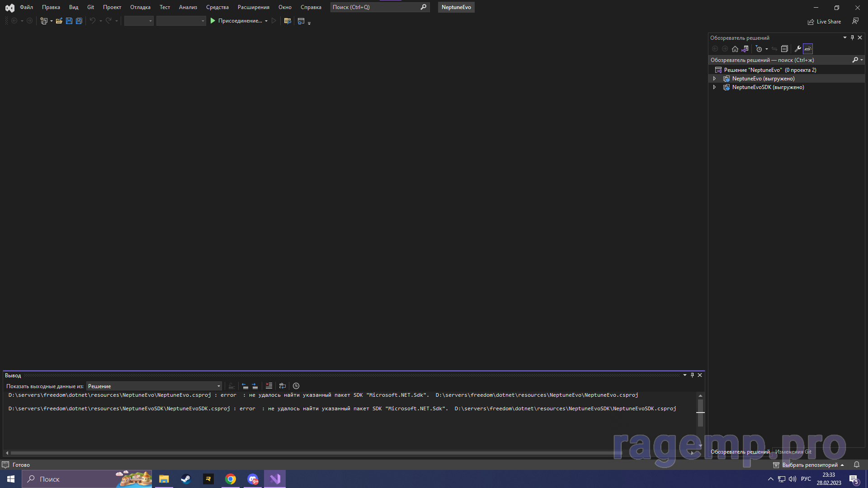Open the Расширения menu
The image size is (868, 488).
coord(254,7)
